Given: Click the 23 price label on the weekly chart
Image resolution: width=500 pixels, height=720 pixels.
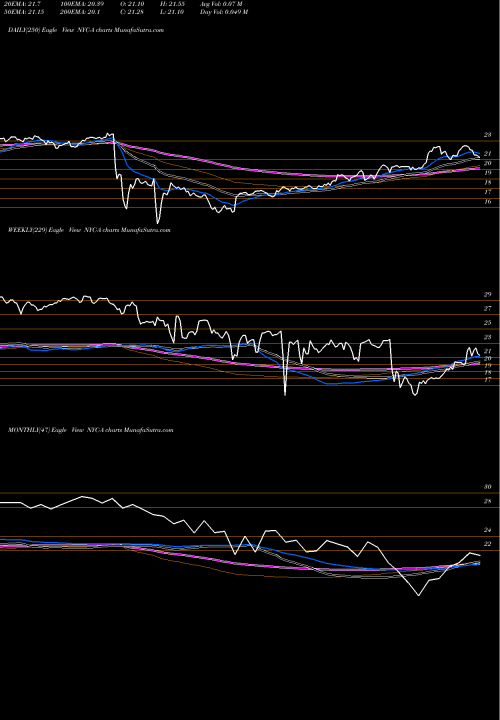Looking at the screenshot, I should click(x=487, y=338).
